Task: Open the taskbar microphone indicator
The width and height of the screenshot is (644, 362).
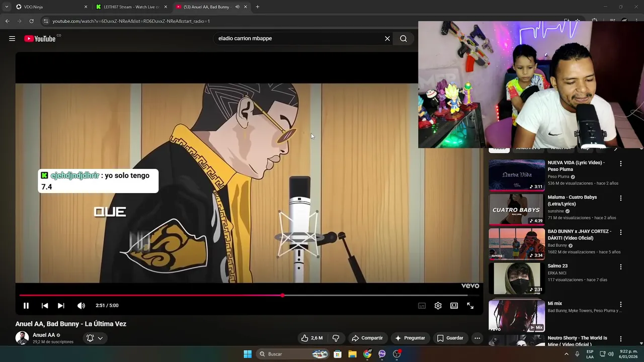Action: coord(577,354)
